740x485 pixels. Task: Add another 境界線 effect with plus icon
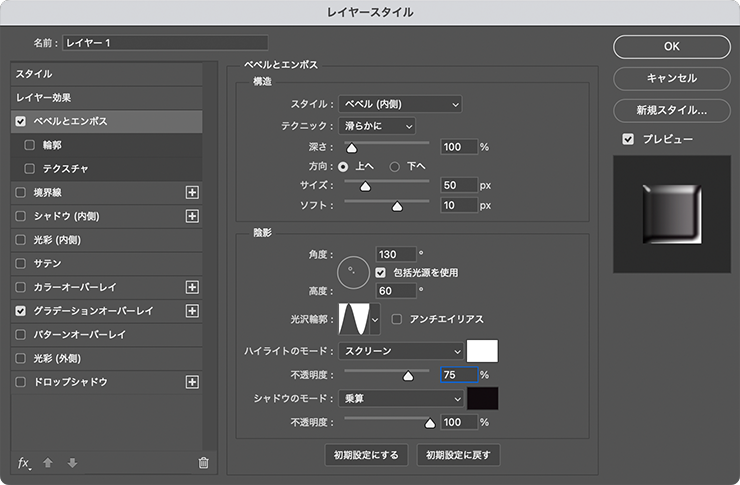193,192
